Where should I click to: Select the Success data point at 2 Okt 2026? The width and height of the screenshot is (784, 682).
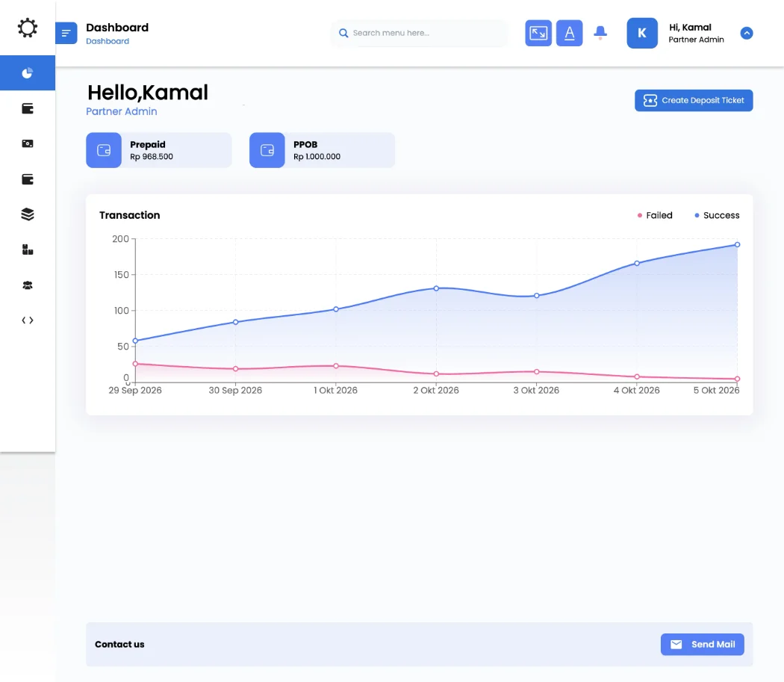point(436,288)
